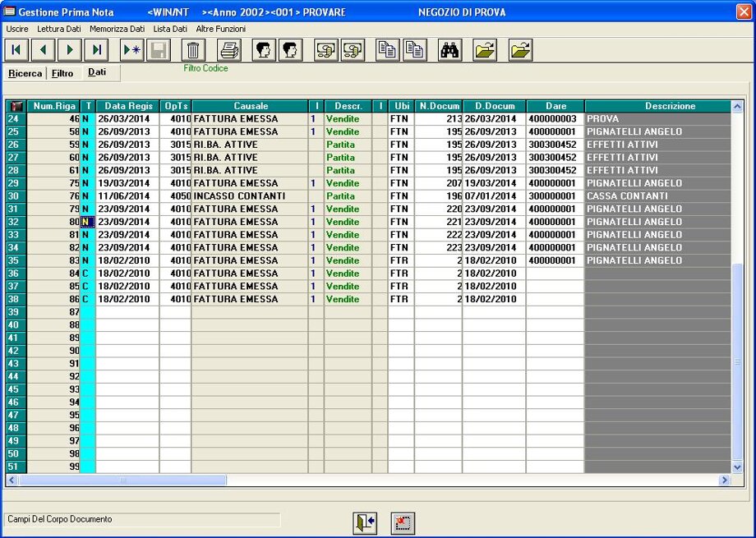Click the printer icon
This screenshot has width=756, height=538.
pos(229,50)
